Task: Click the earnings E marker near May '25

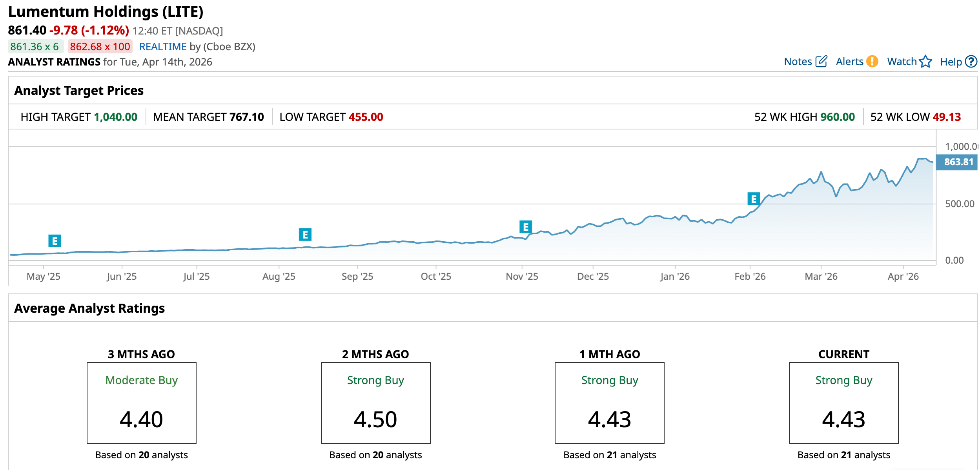Action: (55, 241)
